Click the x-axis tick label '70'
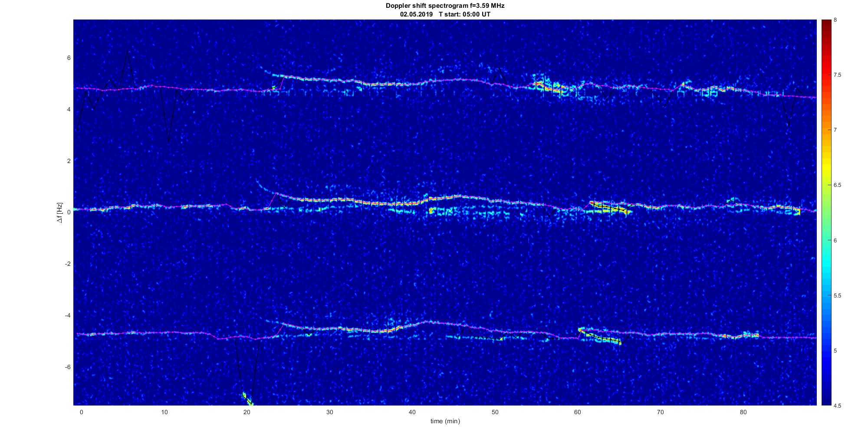The width and height of the screenshot is (868, 435). click(660, 412)
